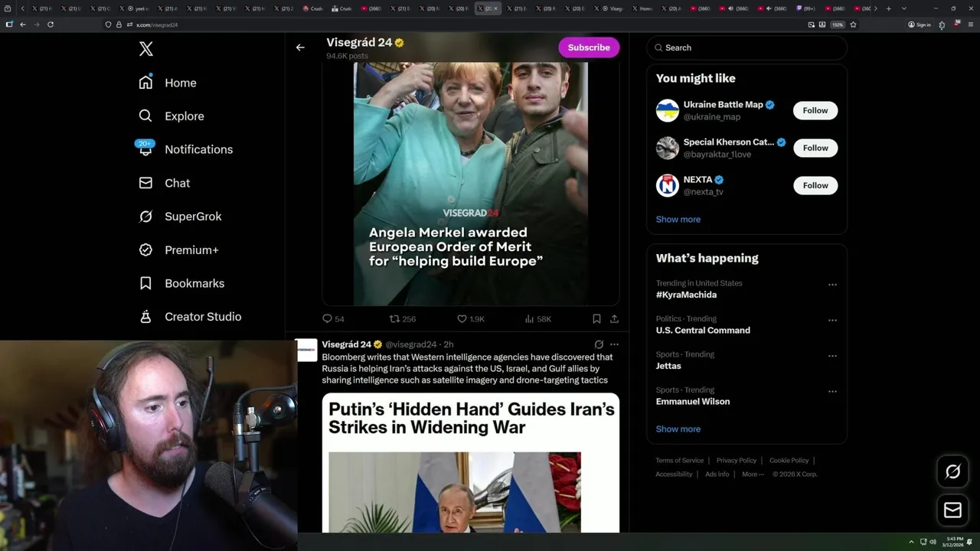The height and width of the screenshot is (551, 980).
Task: Open Cookie Policy link
Action: (x=789, y=461)
